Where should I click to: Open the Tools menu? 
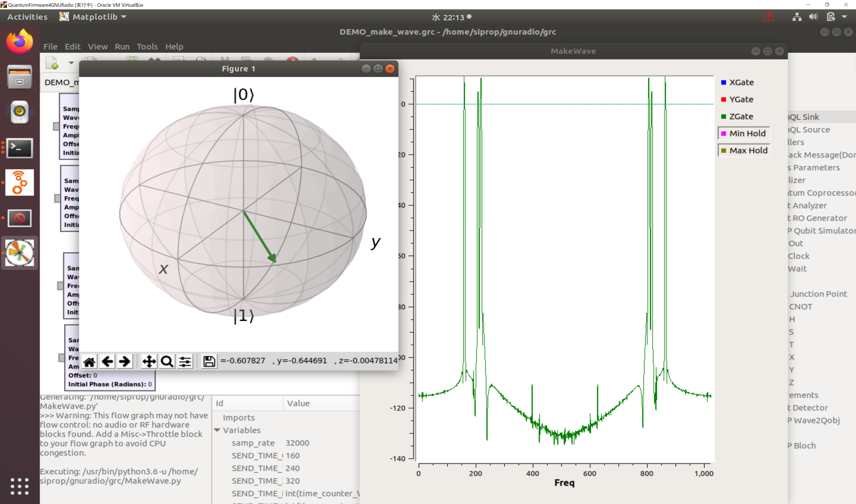pyautogui.click(x=147, y=46)
